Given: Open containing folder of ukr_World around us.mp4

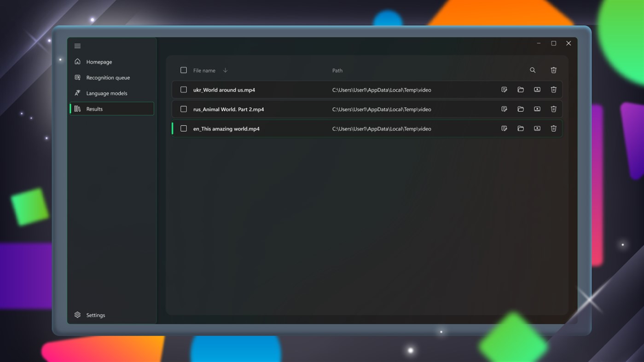Looking at the screenshot, I should tap(521, 90).
